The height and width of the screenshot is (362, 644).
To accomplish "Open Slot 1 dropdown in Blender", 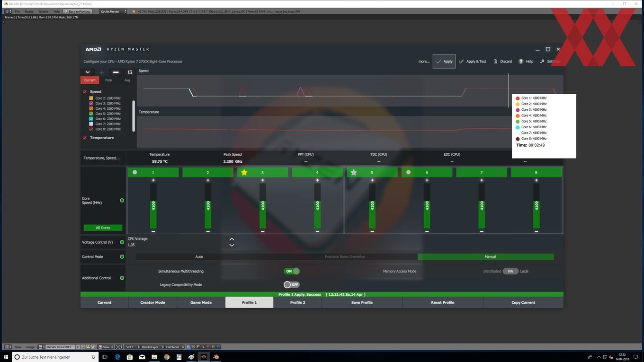I will [x=132, y=347].
